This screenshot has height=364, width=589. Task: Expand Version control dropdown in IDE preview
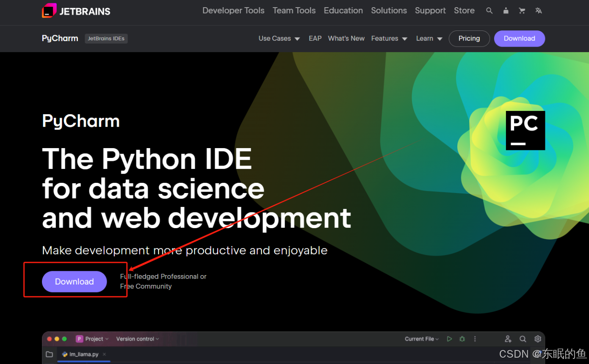pos(138,339)
